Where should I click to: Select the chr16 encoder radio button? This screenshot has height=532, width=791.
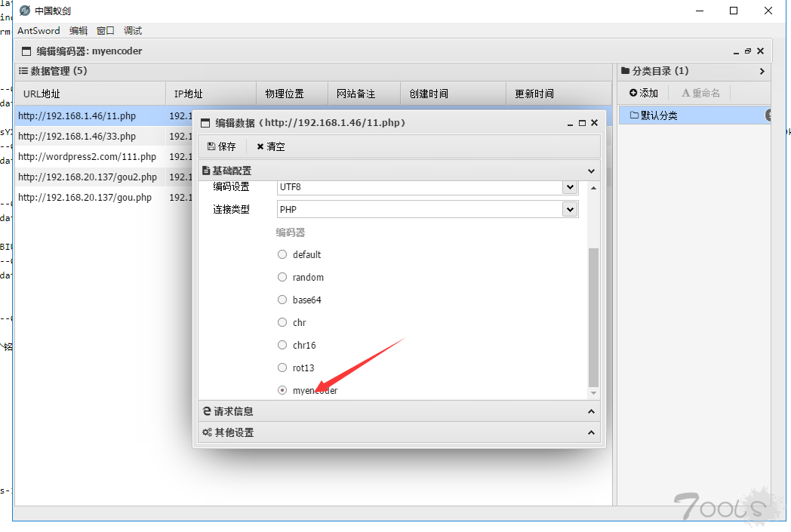(x=282, y=345)
